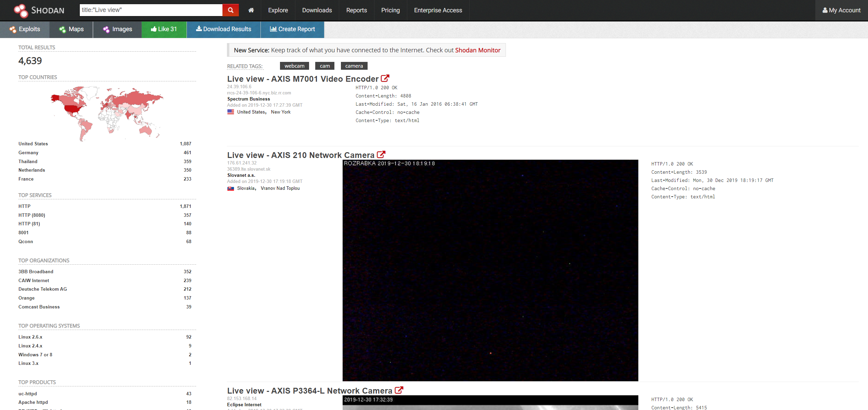Open IP address 176.61.241.32
The image size is (868, 410).
tap(242, 163)
